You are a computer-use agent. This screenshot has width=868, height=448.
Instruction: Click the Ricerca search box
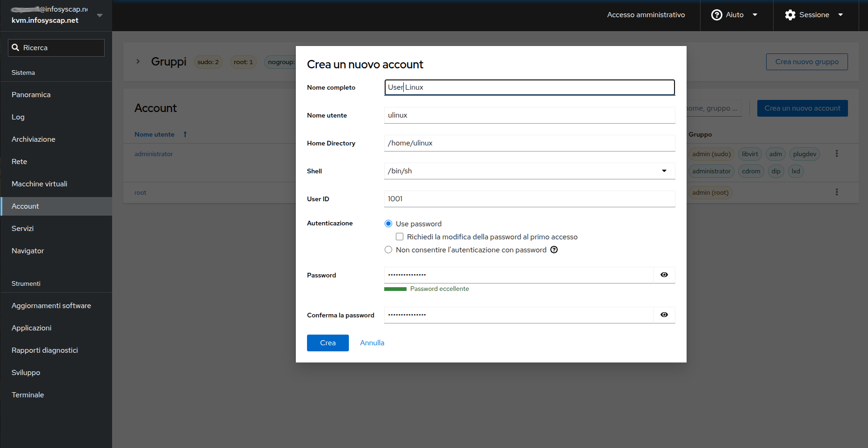[56, 48]
